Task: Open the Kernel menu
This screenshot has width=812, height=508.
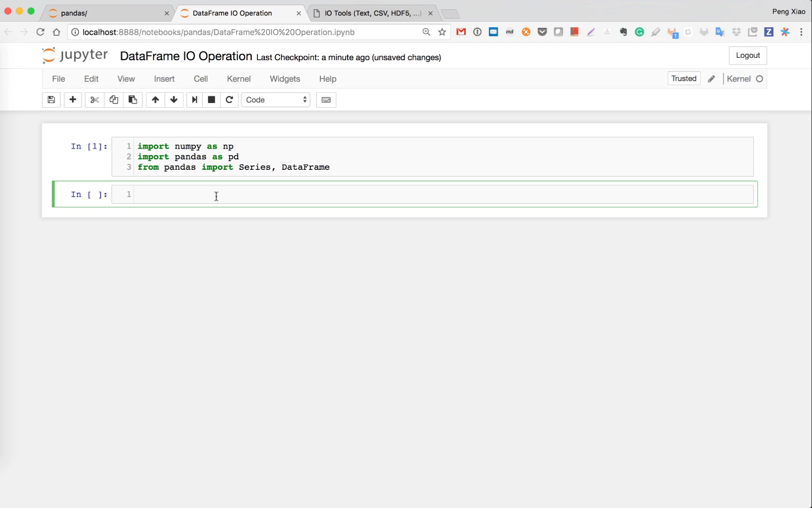Action: point(239,79)
